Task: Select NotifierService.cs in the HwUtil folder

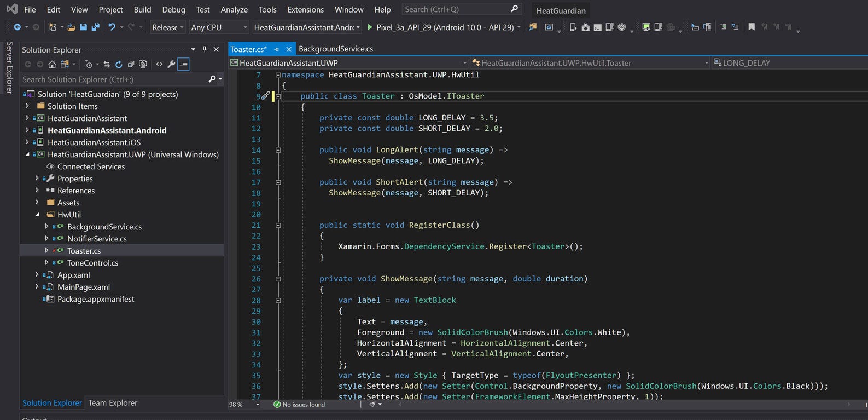Action: pos(97,239)
